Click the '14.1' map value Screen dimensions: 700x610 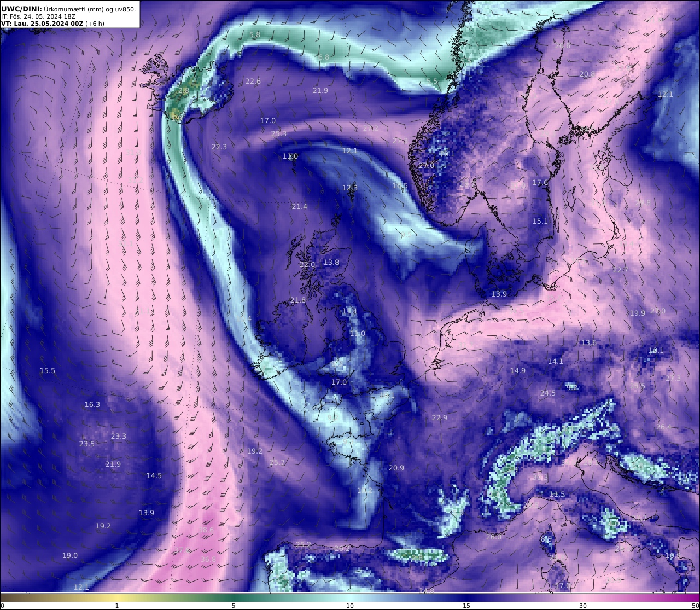556,361
